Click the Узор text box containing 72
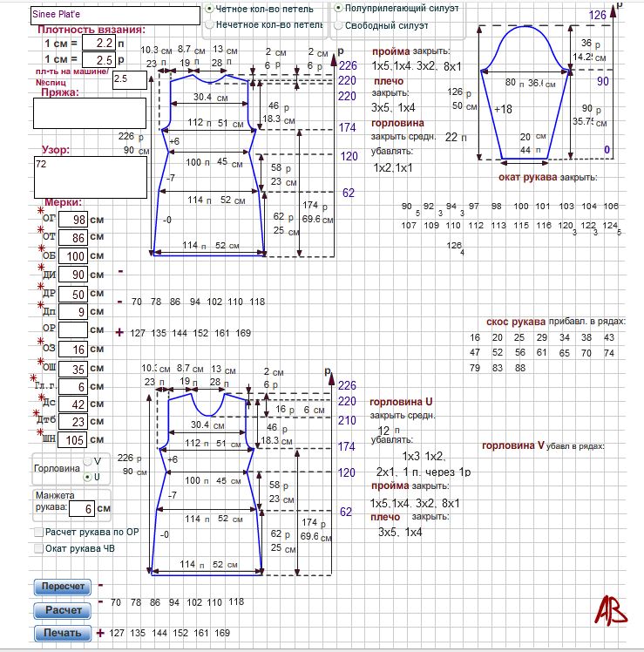The height and width of the screenshot is (652, 644). click(90, 177)
